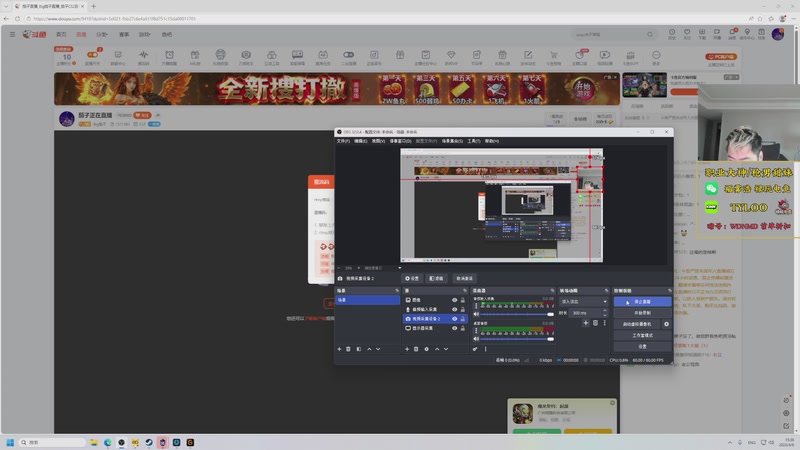This screenshot has height=450, width=800.
Task: Open the OBS 帮助(H) menu
Action: 492,141
